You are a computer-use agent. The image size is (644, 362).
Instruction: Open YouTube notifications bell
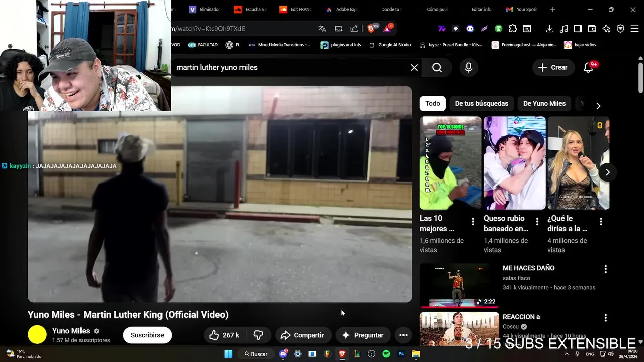pyautogui.click(x=588, y=67)
